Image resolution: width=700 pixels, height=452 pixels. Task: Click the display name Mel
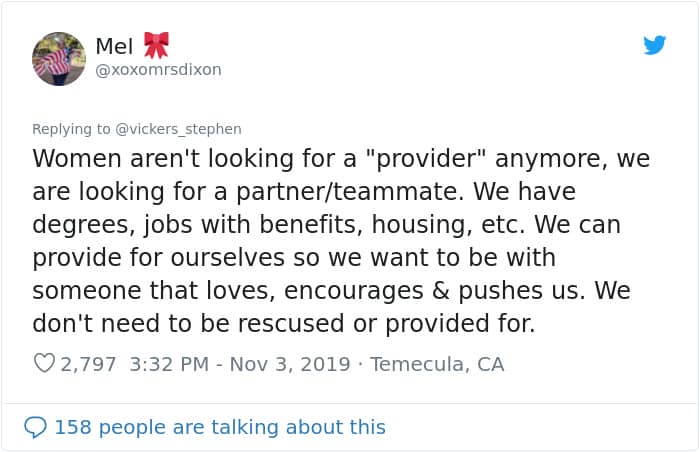[x=113, y=46]
